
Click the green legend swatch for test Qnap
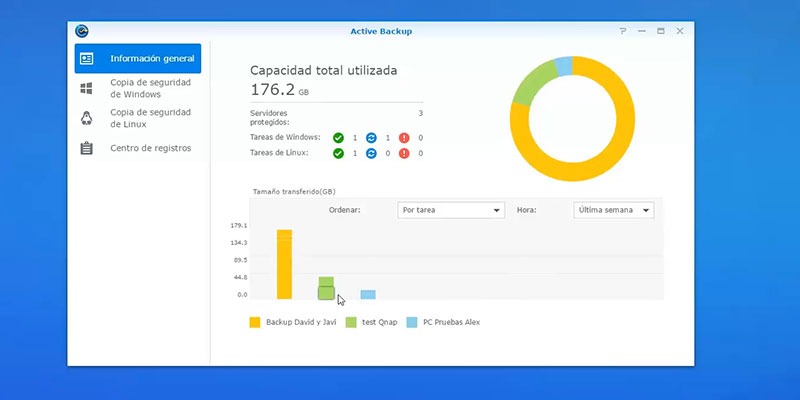(351, 322)
